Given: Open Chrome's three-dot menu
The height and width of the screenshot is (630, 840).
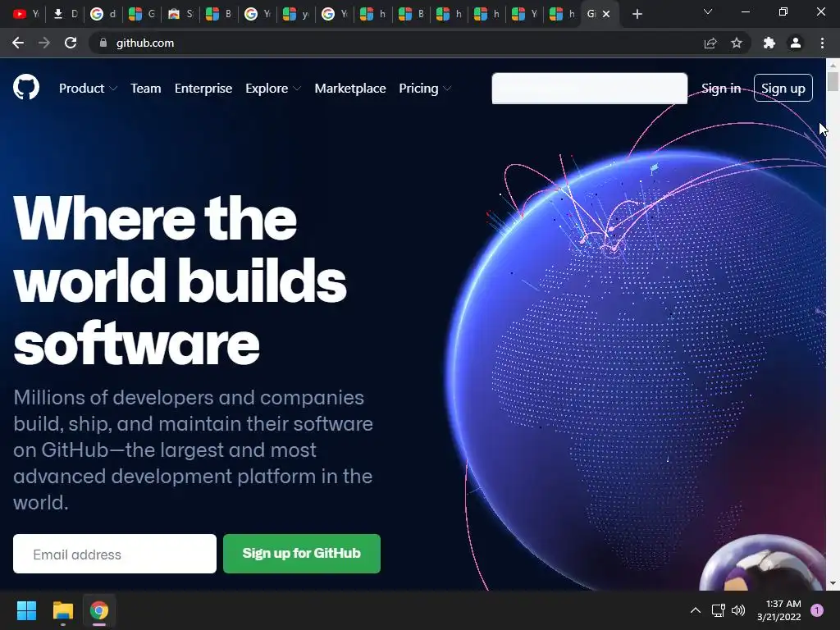Looking at the screenshot, I should click(822, 43).
